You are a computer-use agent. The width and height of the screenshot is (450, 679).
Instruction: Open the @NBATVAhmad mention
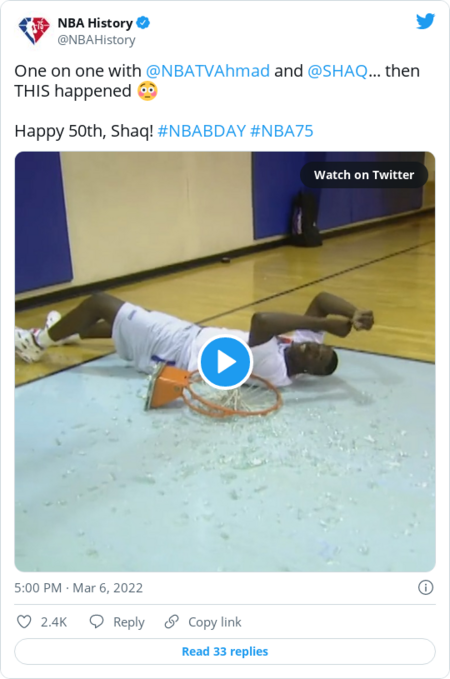click(208, 71)
